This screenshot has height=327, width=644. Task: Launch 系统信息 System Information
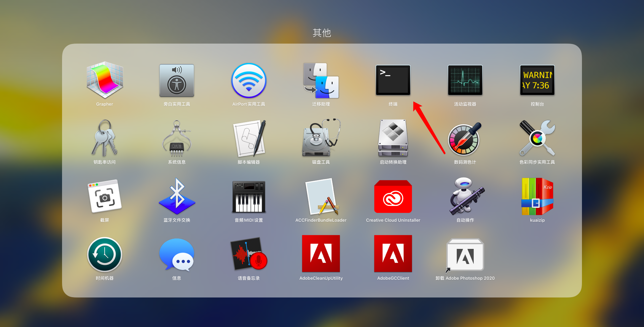(177, 138)
